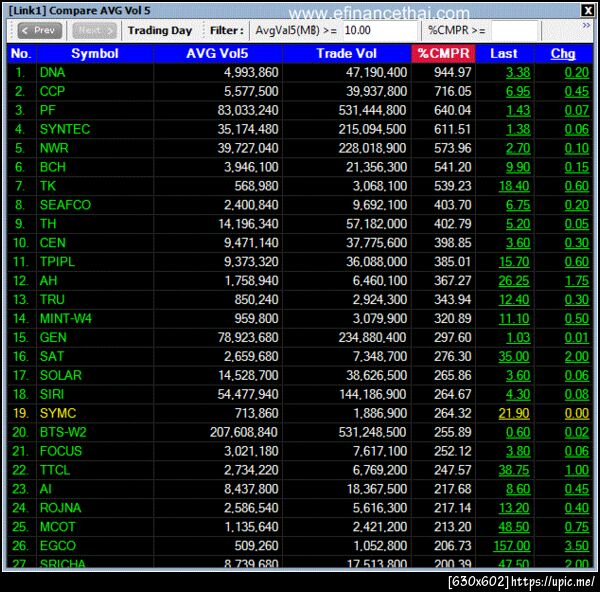This screenshot has height=592, width=600.
Task: Click the AvgVal5(MB) filter input field
Action: pyautogui.click(x=380, y=31)
